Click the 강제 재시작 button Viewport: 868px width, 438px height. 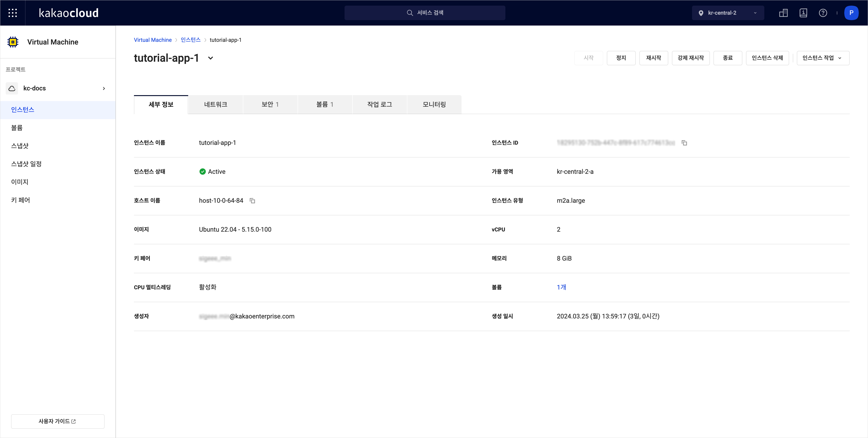[691, 58]
